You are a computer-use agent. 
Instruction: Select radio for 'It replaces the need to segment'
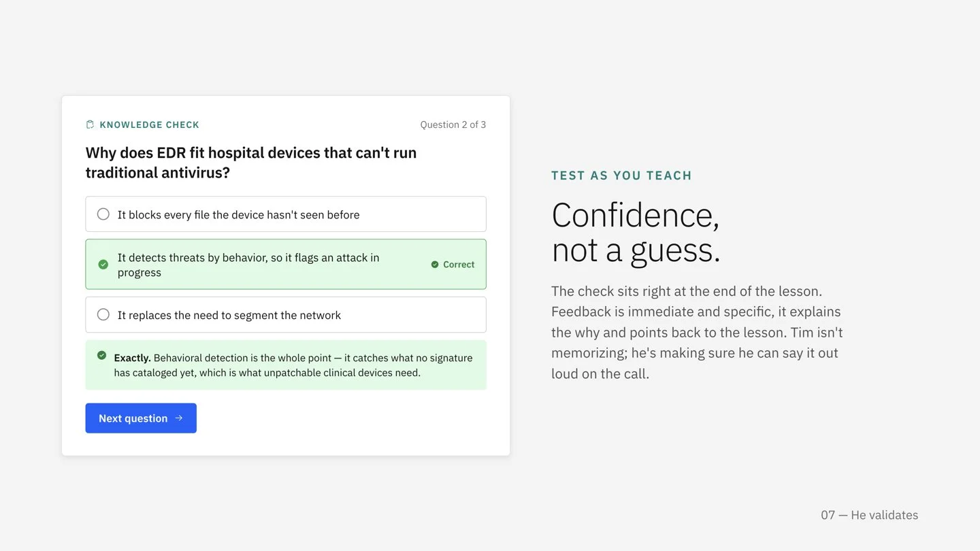[103, 315]
